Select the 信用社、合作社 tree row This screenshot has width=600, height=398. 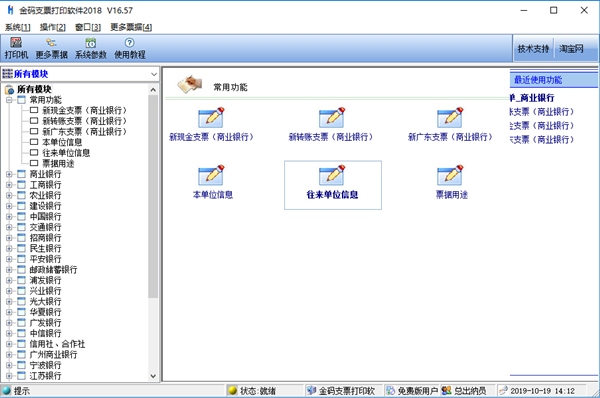(x=57, y=344)
